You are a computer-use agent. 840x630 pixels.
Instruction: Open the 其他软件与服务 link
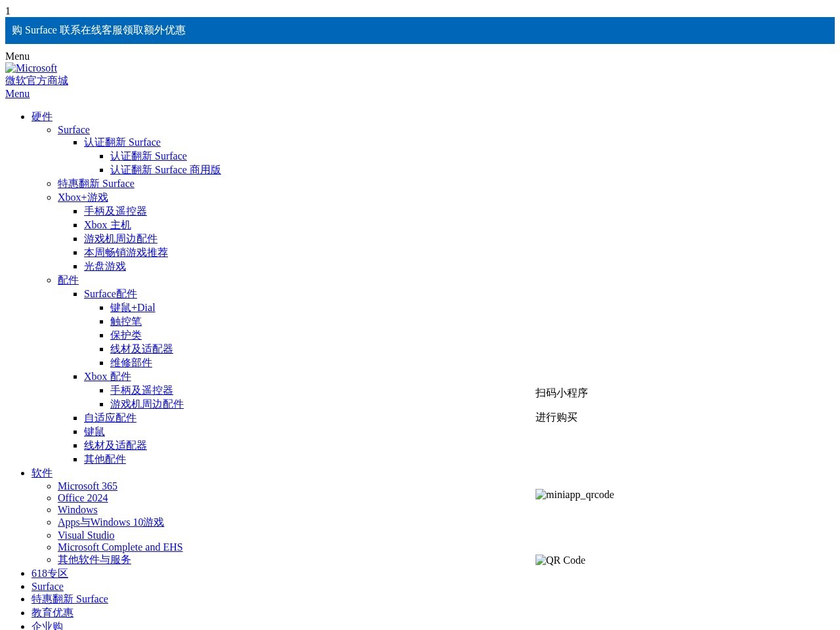[x=94, y=560]
